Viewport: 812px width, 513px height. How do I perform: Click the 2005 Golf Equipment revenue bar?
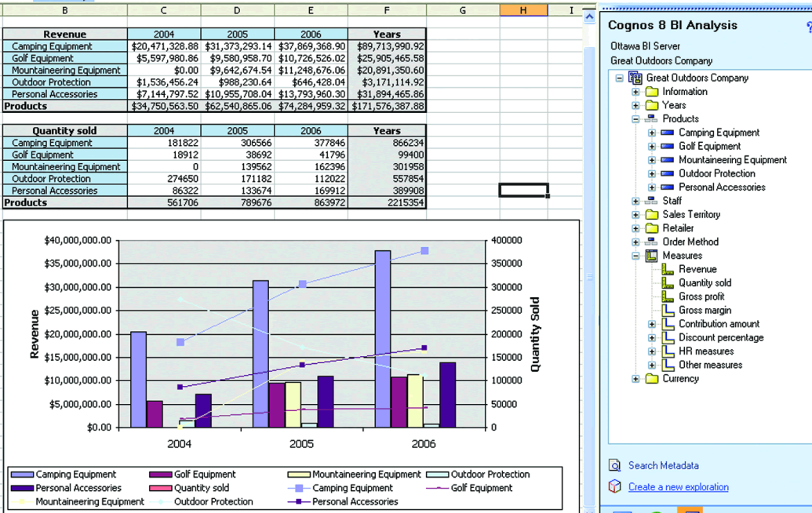pos(276,406)
